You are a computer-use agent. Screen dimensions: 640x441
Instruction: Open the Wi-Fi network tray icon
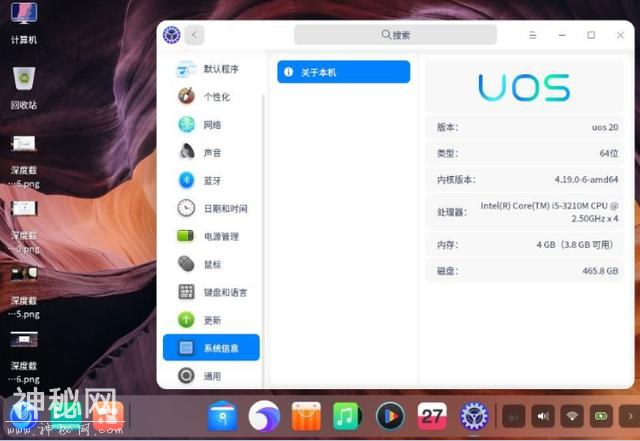point(572,416)
